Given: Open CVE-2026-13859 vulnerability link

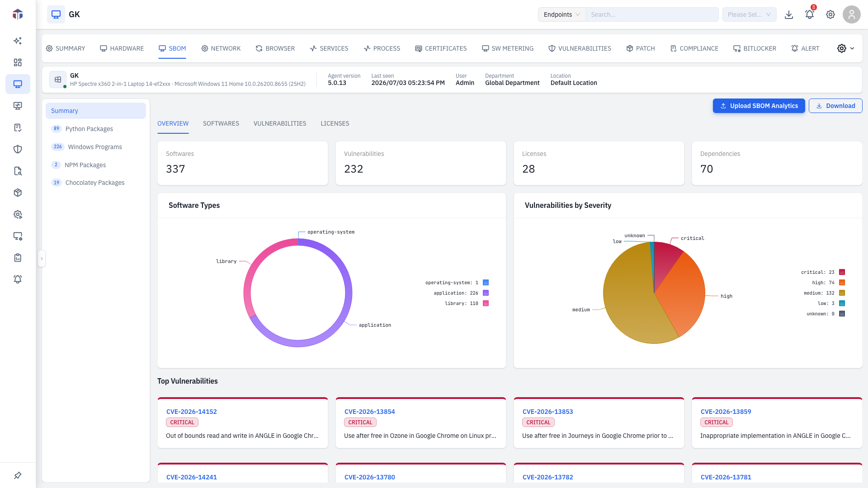Looking at the screenshot, I should tap(726, 412).
